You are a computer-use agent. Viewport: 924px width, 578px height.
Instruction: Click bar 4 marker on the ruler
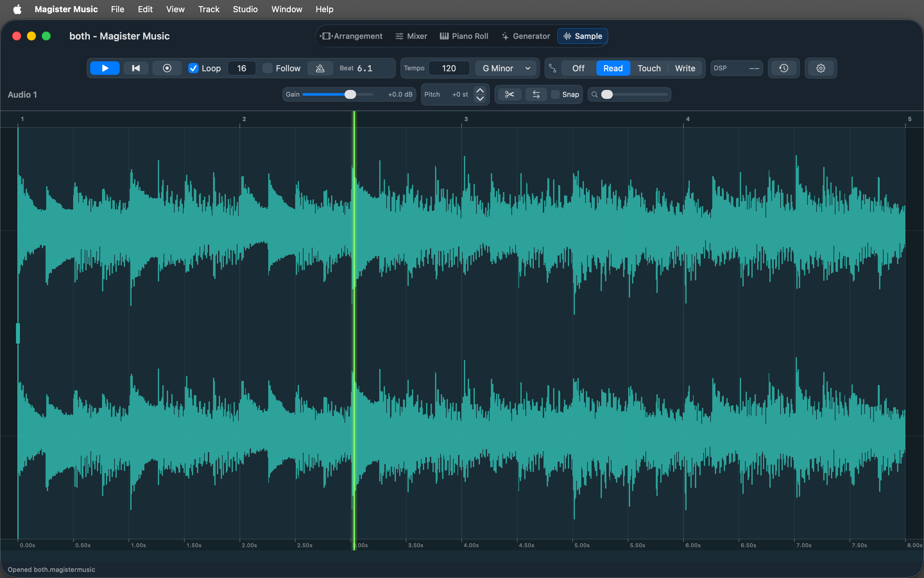(688, 119)
